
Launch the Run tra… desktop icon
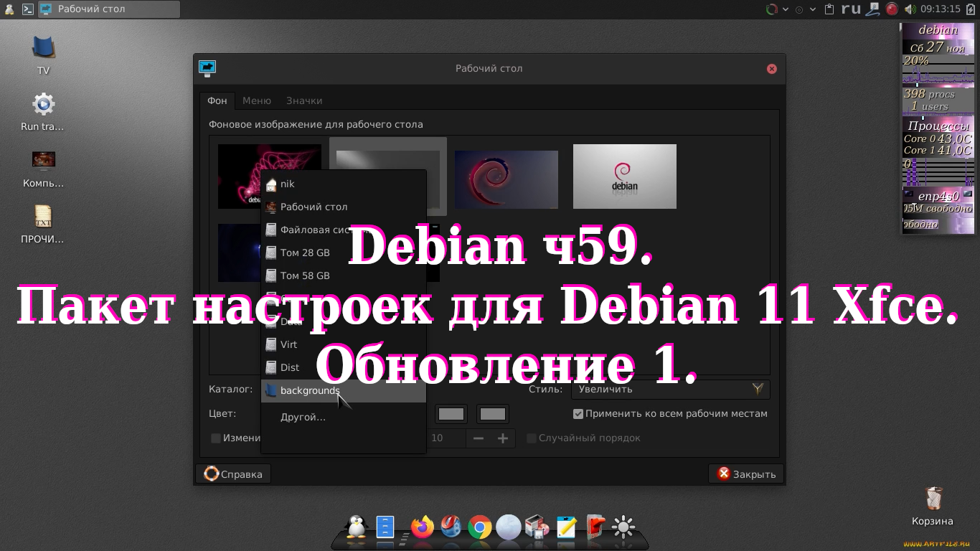pyautogui.click(x=43, y=111)
